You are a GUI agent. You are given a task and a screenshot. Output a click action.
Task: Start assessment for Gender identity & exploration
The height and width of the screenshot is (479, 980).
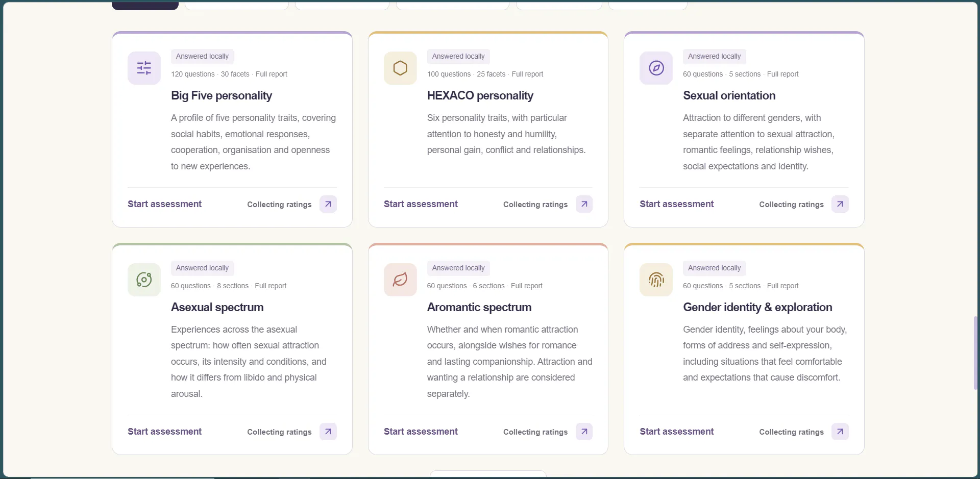677,432
